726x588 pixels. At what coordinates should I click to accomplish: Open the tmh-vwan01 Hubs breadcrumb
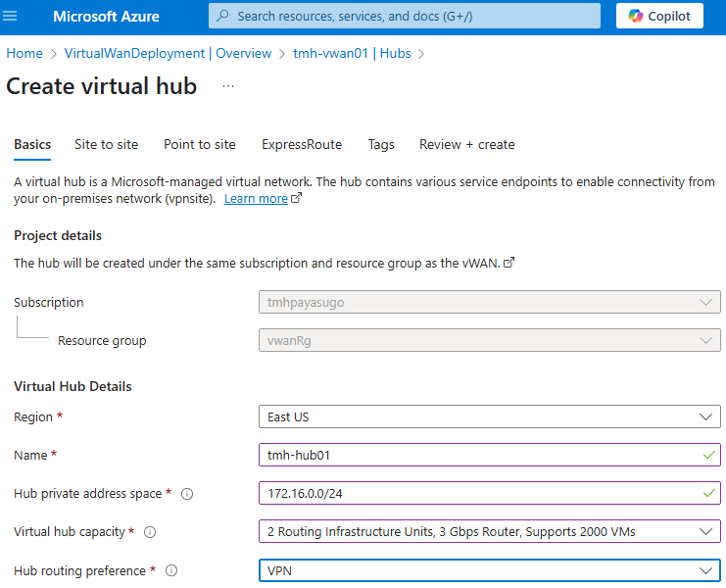point(352,53)
